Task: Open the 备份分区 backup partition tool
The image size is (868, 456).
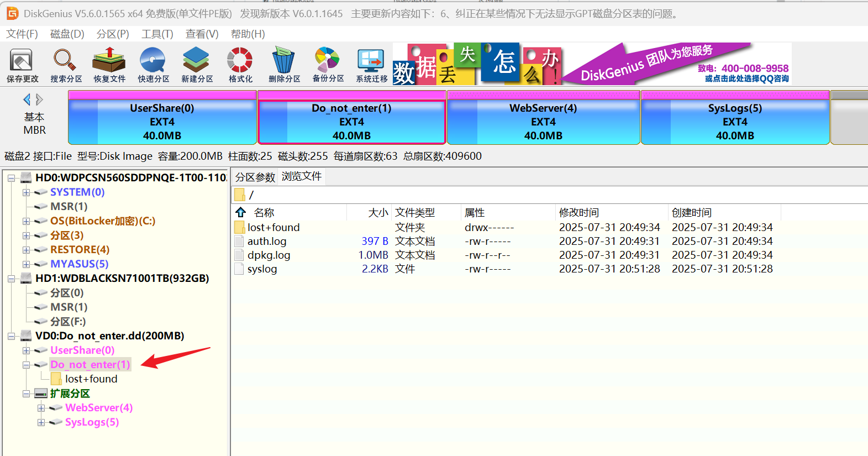Action: 328,65
